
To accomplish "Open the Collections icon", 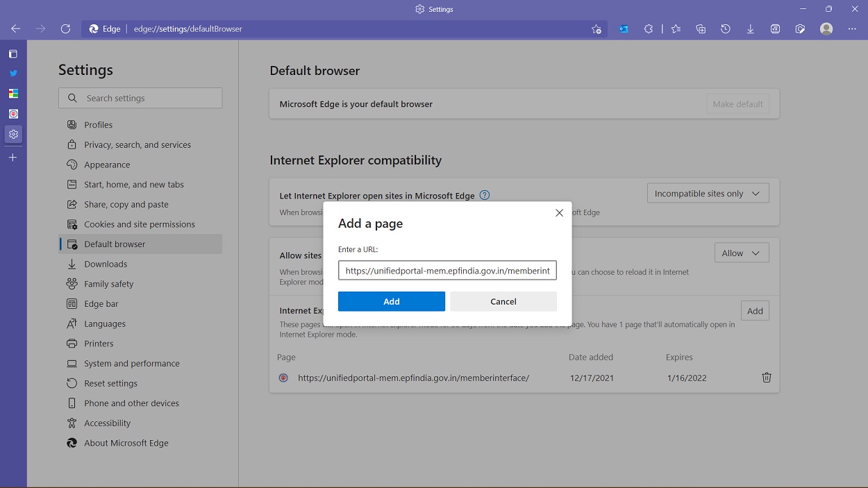I will point(701,29).
